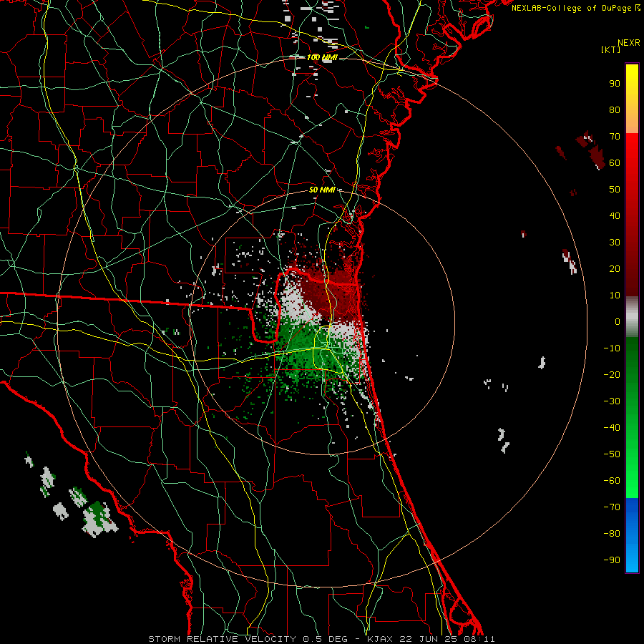This screenshot has width=644, height=644.
Task: Click the 100 NMI range ring label
Action: tap(321, 57)
